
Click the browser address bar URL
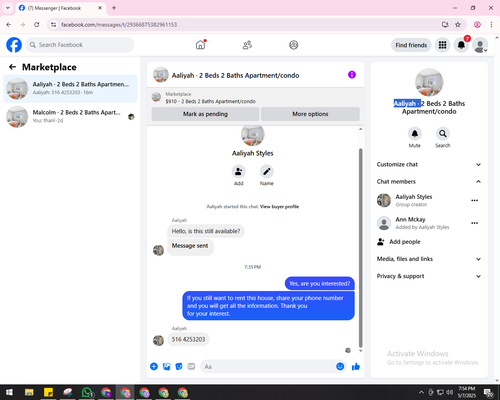(119, 25)
